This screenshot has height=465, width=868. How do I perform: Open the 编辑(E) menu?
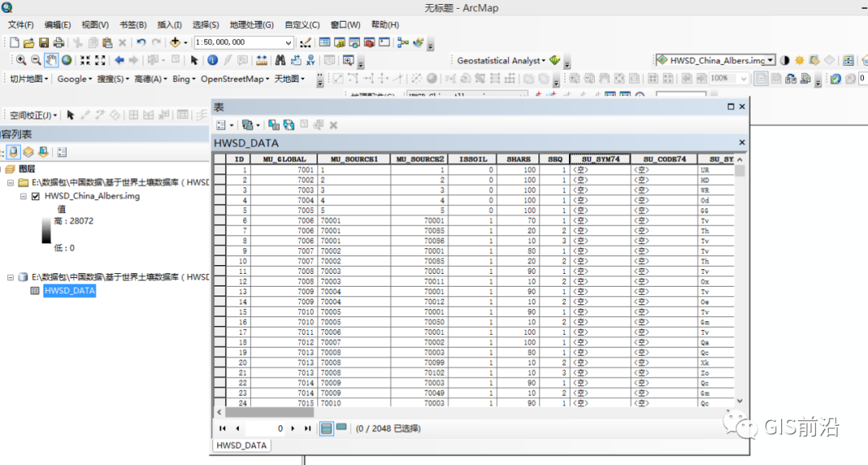[58, 25]
